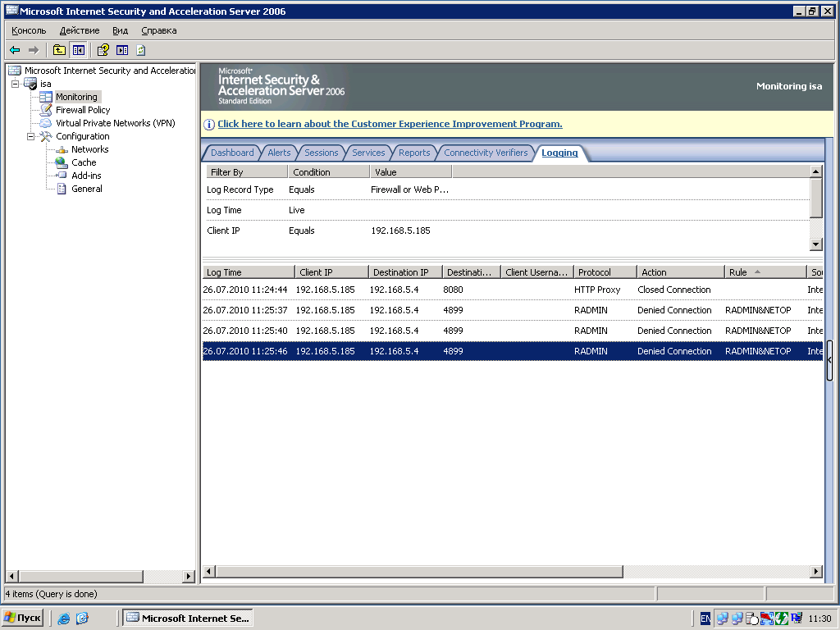Click the Filter By column header
840x630 pixels.
point(247,172)
